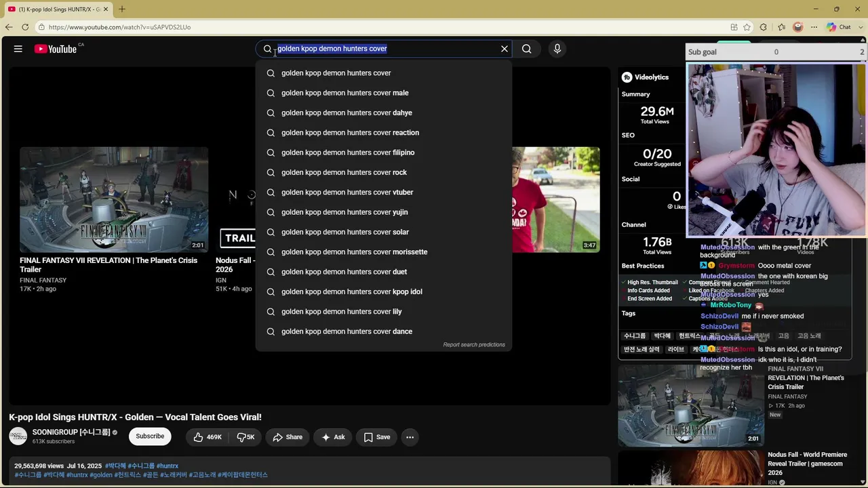Choose the 'cover dahye' suggestion

(x=384, y=113)
